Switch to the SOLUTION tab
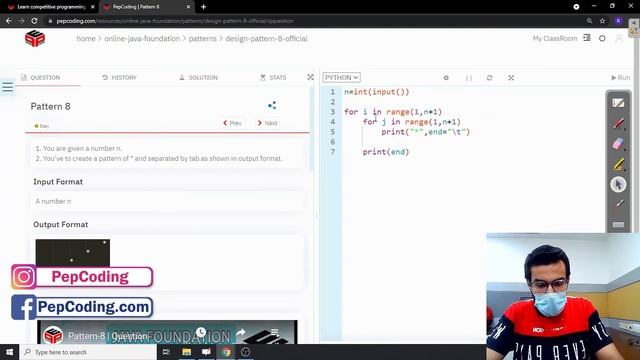Viewport: 640px width, 360px height. [x=199, y=78]
